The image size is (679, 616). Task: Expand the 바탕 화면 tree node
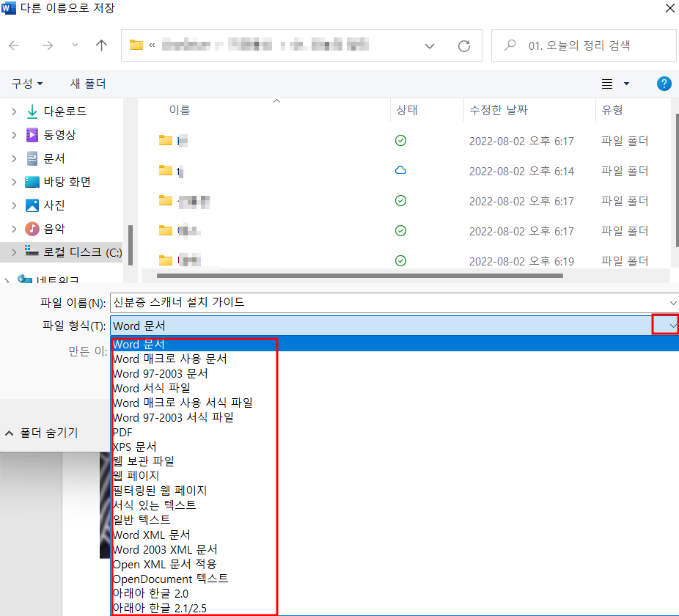[14, 182]
